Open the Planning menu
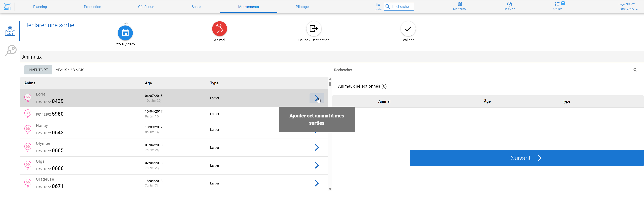The width and height of the screenshot is (644, 200). pyautogui.click(x=40, y=7)
